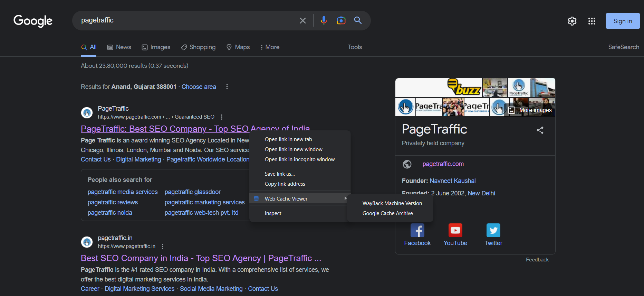
Task: Open the Facebook profile icon
Action: tap(417, 230)
